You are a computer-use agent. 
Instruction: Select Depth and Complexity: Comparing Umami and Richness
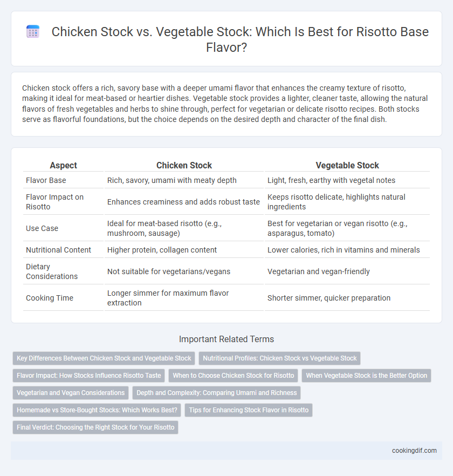coord(217,393)
